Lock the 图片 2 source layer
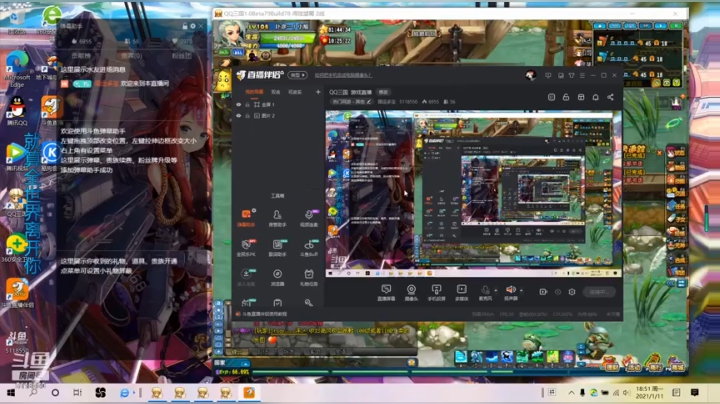720x404 pixels. tap(248, 116)
